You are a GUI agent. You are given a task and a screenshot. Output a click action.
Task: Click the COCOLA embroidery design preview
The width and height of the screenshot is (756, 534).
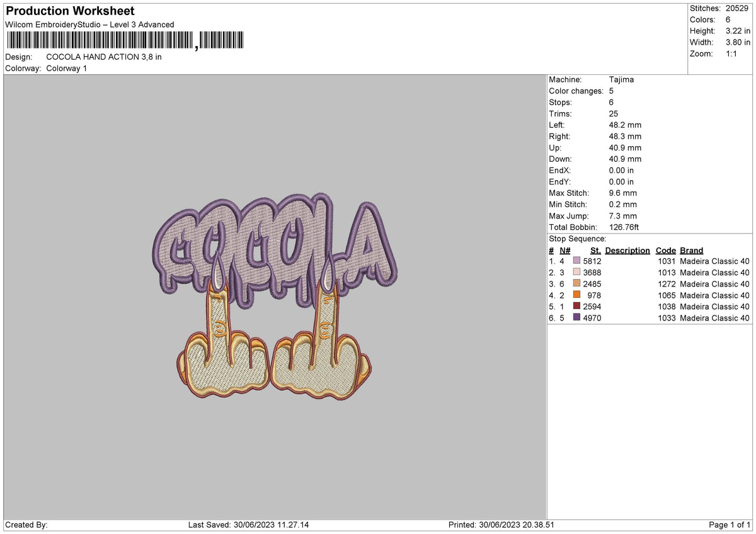[275, 296]
